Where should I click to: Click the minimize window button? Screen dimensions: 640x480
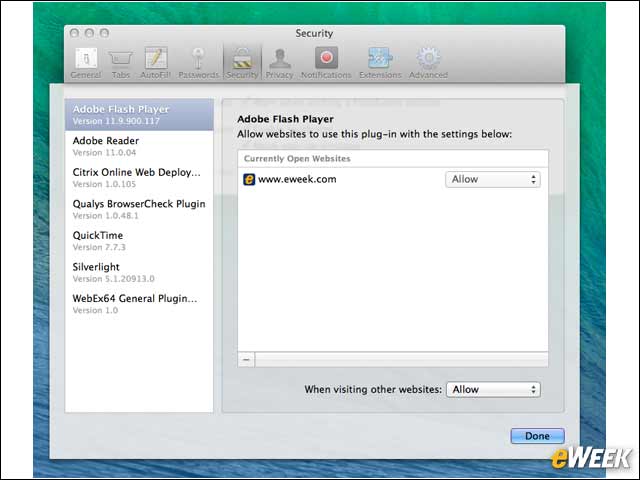coord(89,33)
